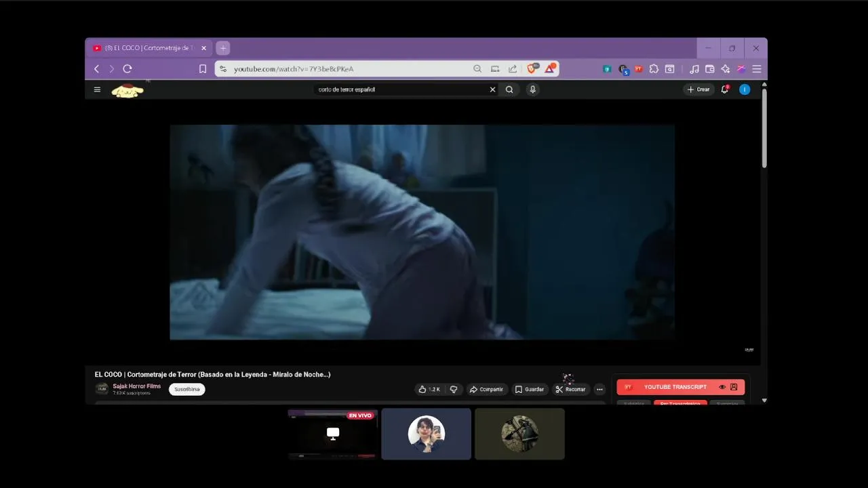Reload the YouTube page
868x488 pixels.
(x=127, y=68)
